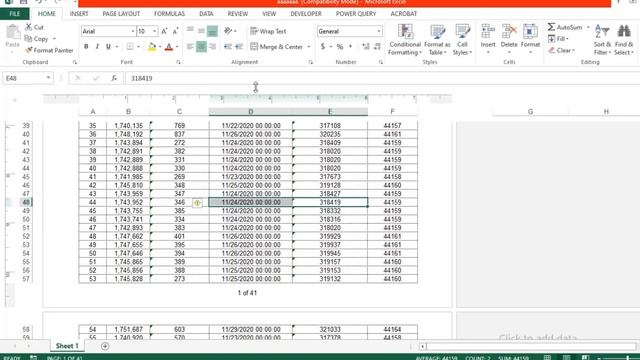The image size is (640, 360).
Task: Apply Percent Style format
Action: [340, 47]
